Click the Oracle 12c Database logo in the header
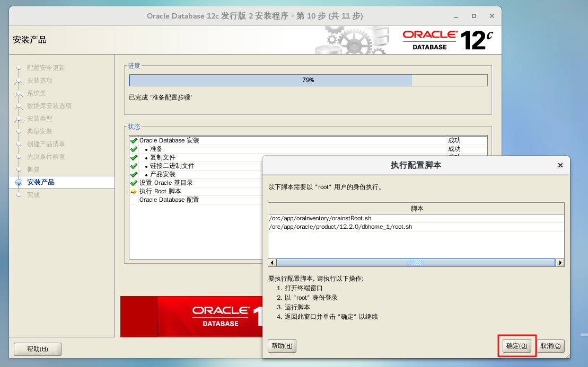The image size is (588, 367). point(447,40)
